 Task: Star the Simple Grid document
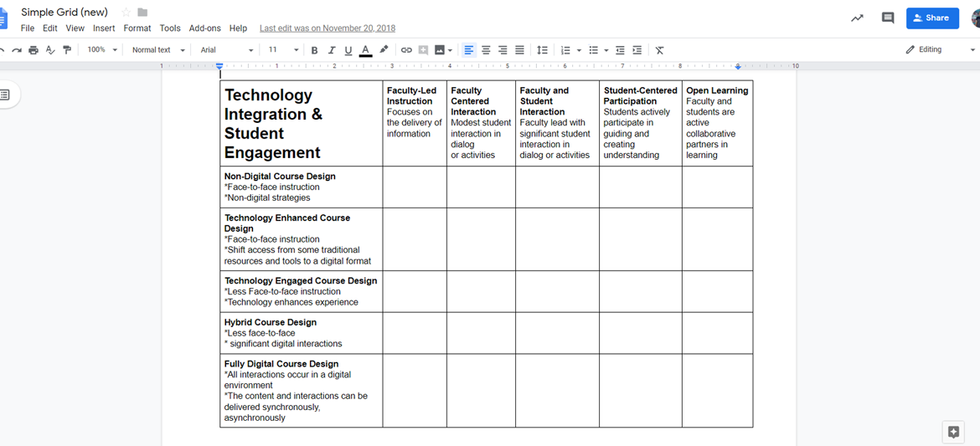(x=126, y=13)
